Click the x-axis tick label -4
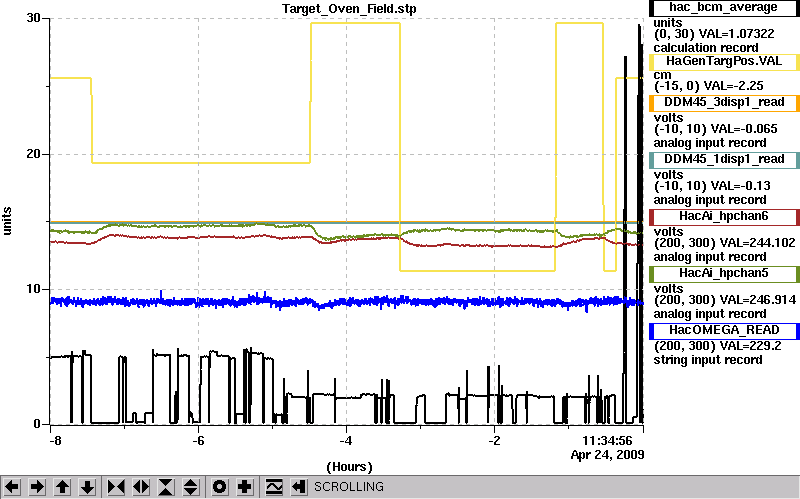Screen dimensions: 800x499 (x=346, y=440)
